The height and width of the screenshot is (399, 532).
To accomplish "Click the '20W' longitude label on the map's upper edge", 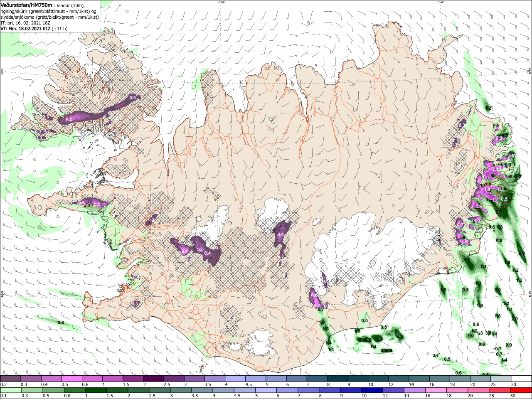I will (222, 2).
